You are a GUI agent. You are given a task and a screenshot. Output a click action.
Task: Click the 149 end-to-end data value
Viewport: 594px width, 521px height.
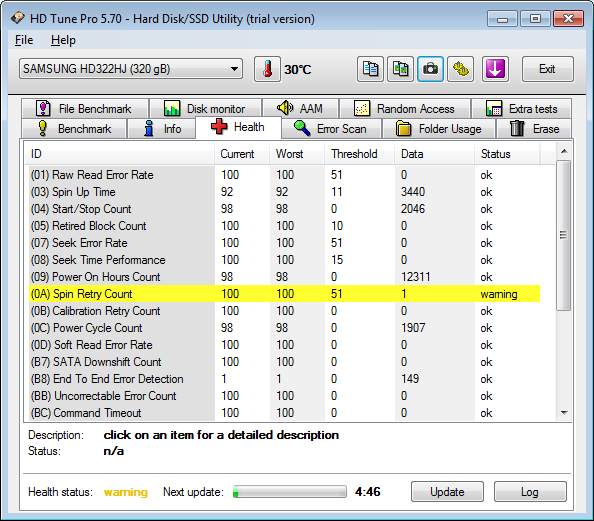pyautogui.click(x=410, y=379)
